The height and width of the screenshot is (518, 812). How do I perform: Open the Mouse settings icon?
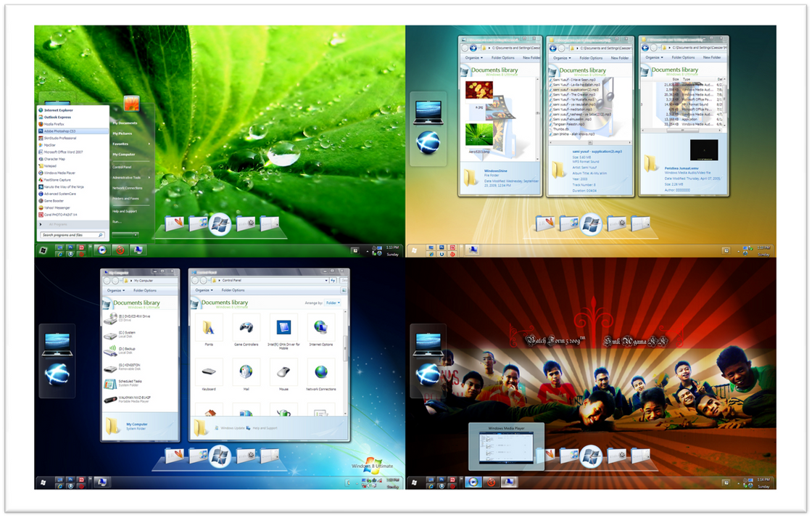[x=284, y=371]
